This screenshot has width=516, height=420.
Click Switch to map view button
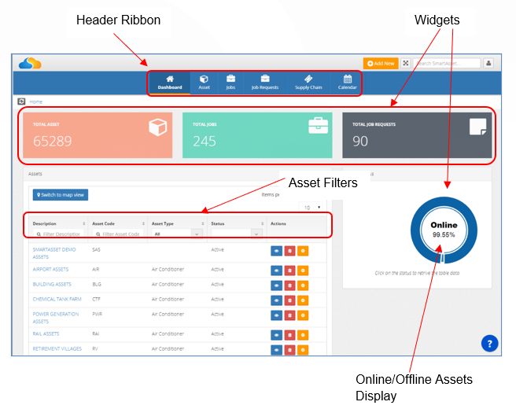(61, 195)
